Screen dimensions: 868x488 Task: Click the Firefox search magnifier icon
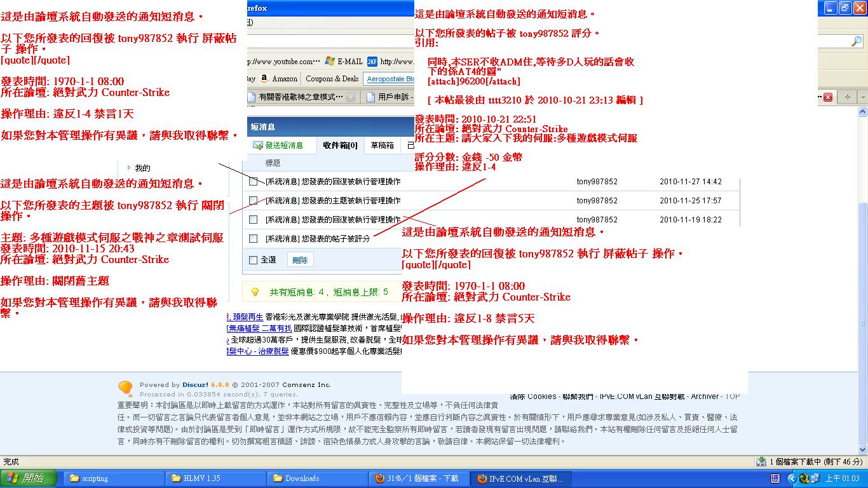[x=857, y=41]
